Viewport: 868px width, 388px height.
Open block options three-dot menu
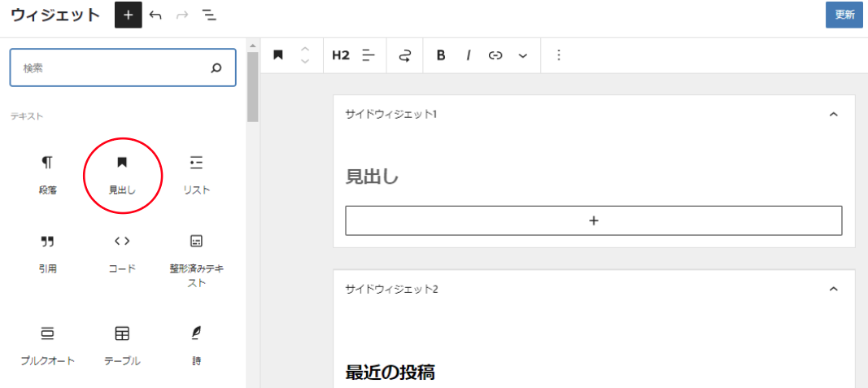click(559, 55)
